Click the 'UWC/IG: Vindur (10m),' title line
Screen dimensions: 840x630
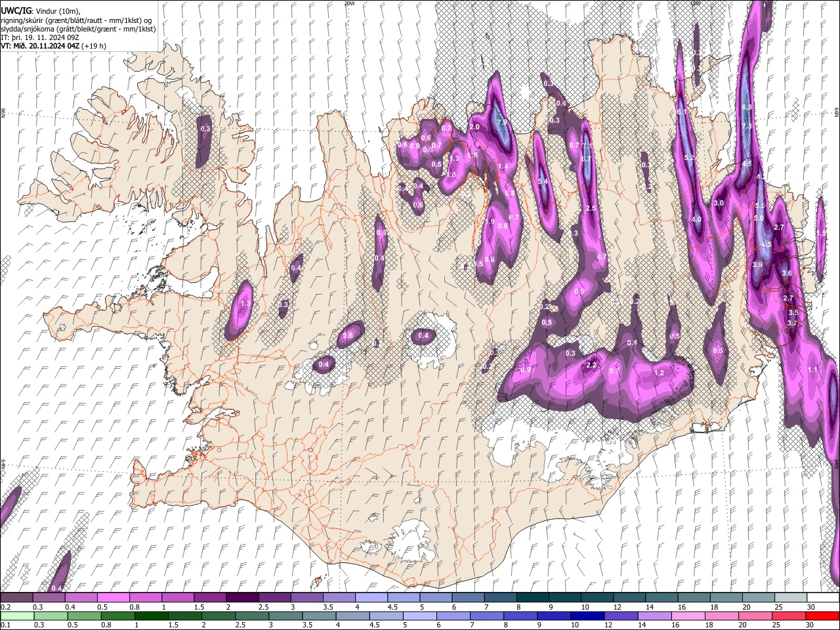(x=41, y=11)
